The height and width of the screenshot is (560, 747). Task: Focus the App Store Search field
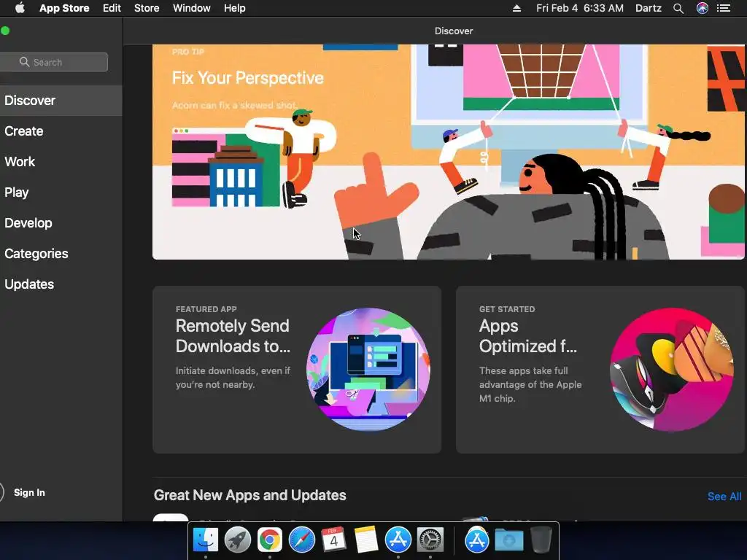[x=53, y=62]
